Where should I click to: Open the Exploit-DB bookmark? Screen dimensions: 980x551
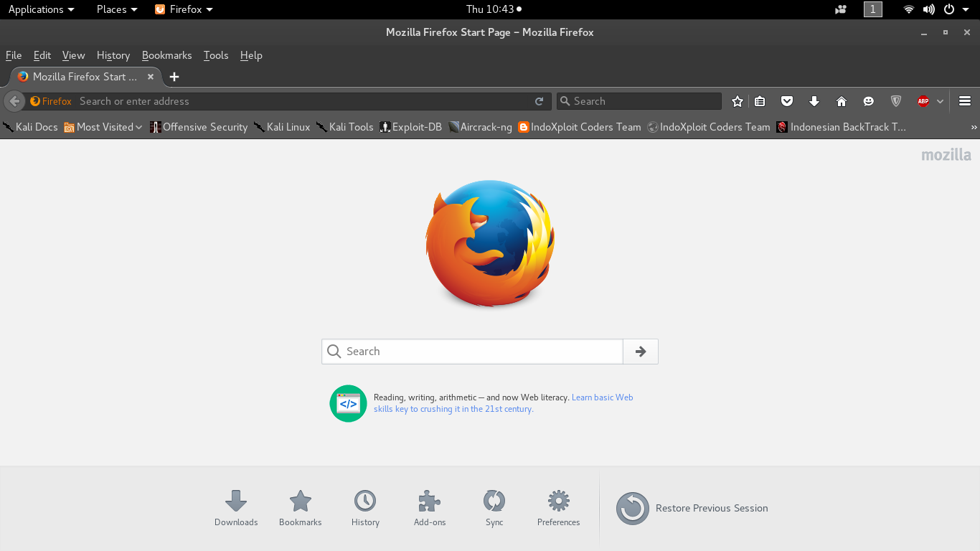point(410,127)
